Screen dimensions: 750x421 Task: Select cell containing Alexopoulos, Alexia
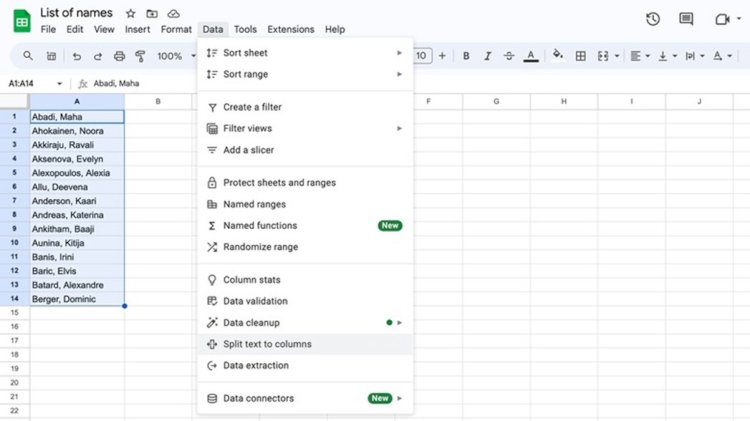coord(77,173)
